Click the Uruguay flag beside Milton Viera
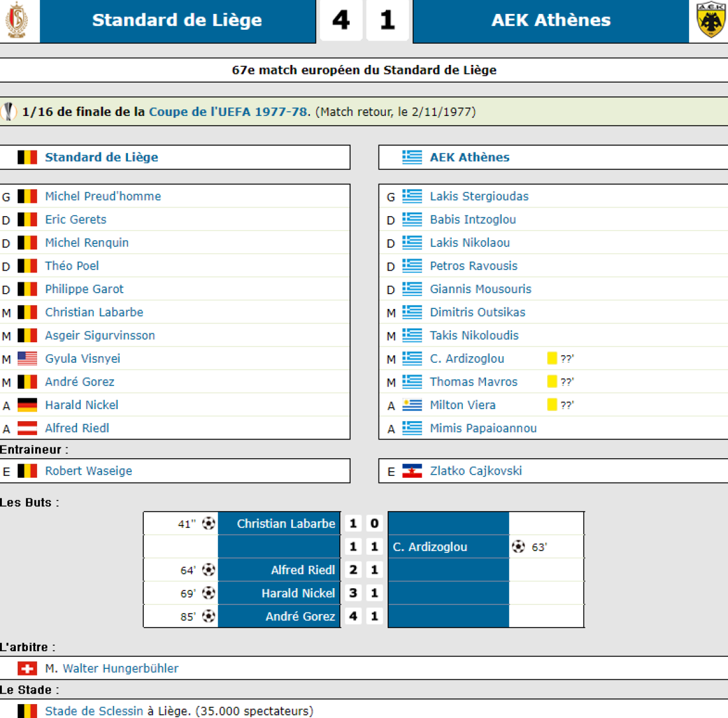Image resolution: width=728 pixels, height=718 pixels. (412, 405)
